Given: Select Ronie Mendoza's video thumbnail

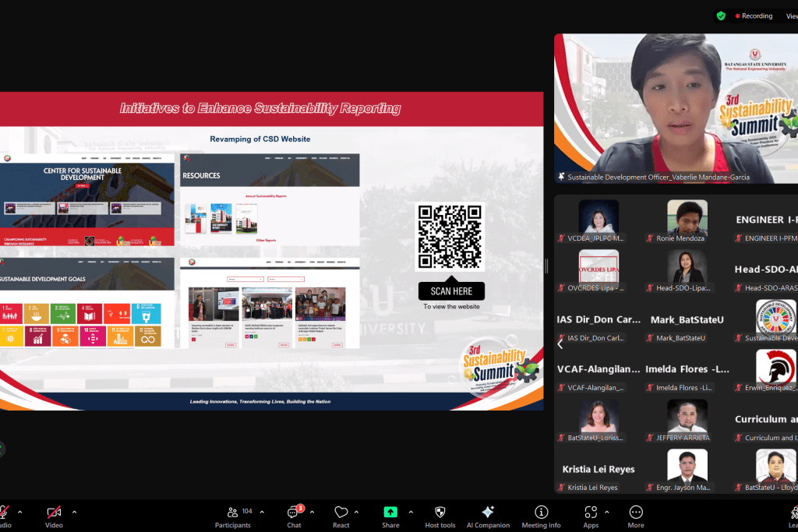Looking at the screenshot, I should tap(687, 220).
